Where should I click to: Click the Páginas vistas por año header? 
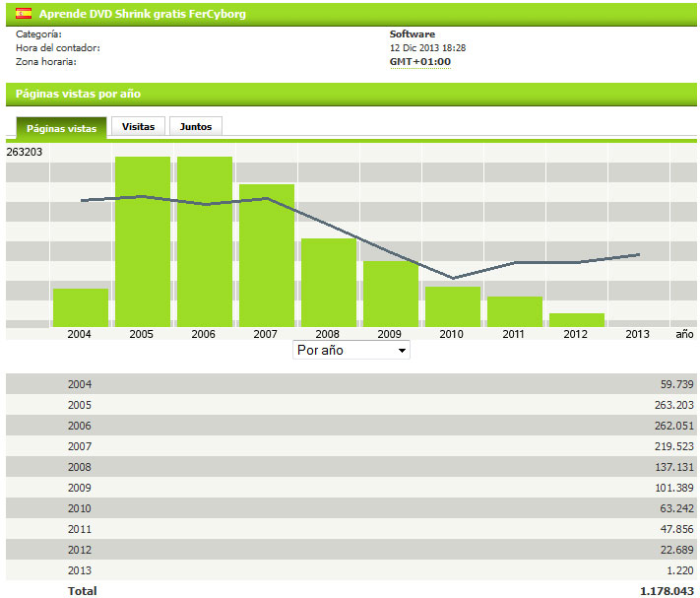point(78,94)
